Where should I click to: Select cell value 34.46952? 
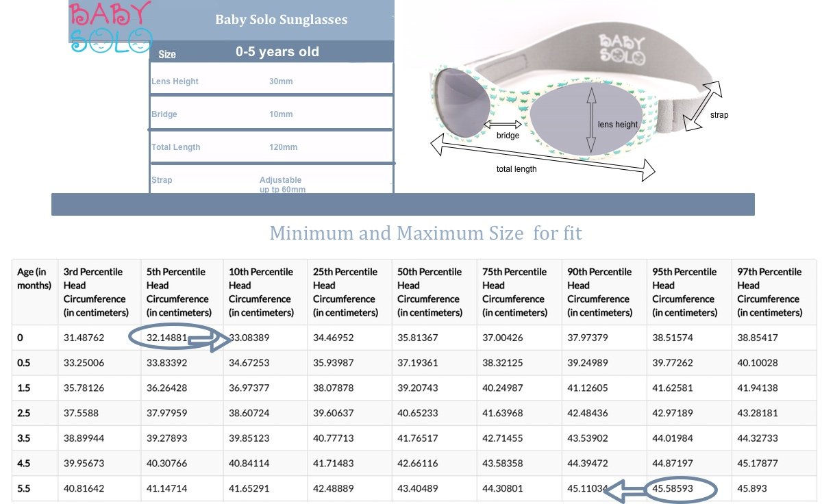[334, 338]
